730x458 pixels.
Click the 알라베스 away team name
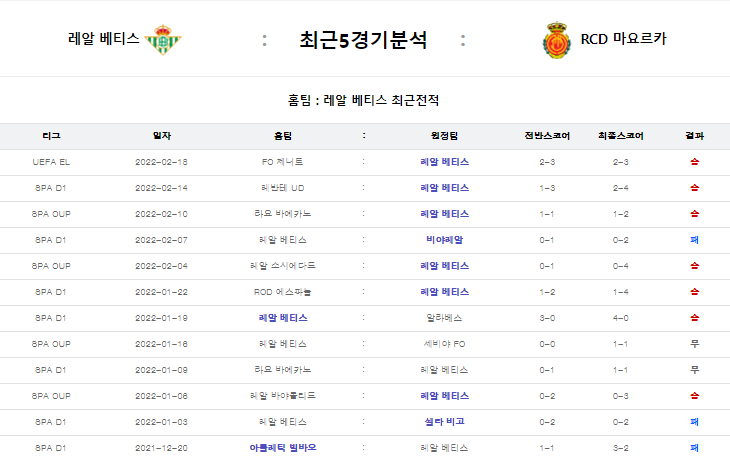click(x=444, y=318)
